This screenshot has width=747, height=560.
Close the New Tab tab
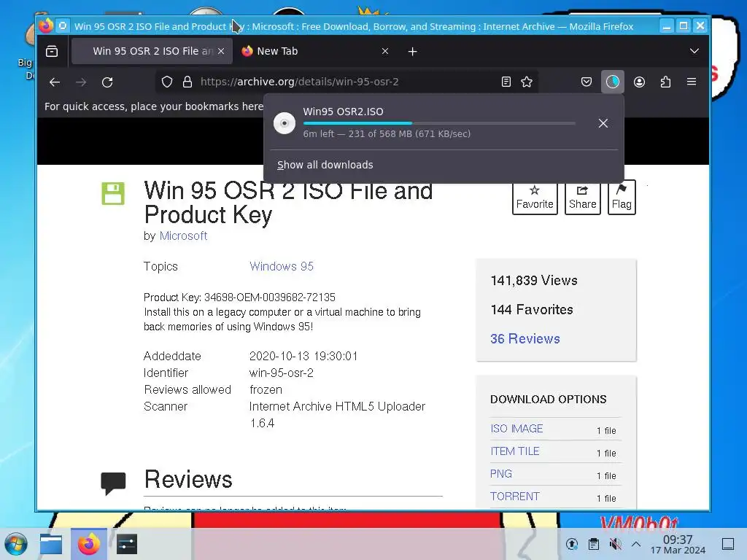coord(385,51)
